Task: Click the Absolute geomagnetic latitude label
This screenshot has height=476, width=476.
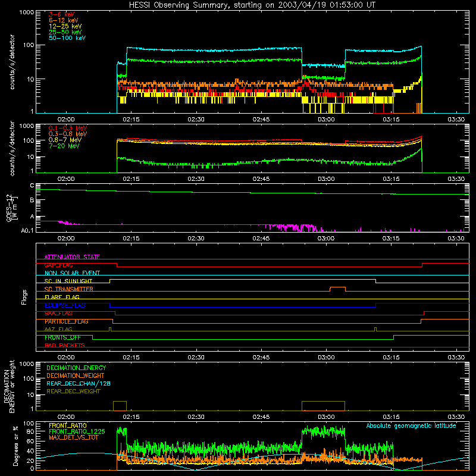Action: pyautogui.click(x=411, y=425)
